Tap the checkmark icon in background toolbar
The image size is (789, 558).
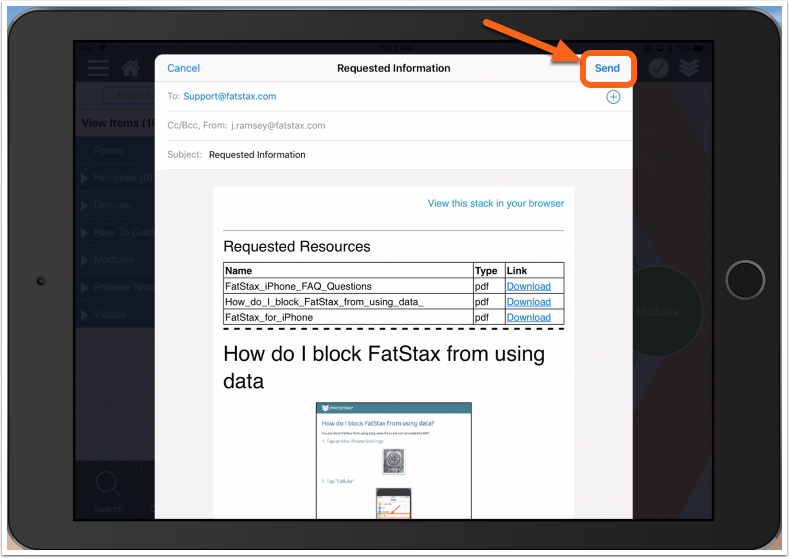pos(658,67)
